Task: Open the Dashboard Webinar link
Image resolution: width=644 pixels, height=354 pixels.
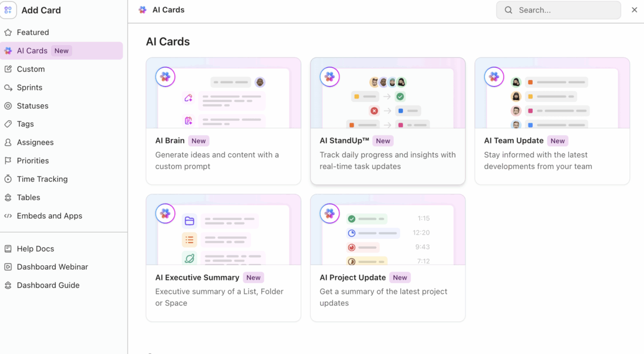Action: 52,267
